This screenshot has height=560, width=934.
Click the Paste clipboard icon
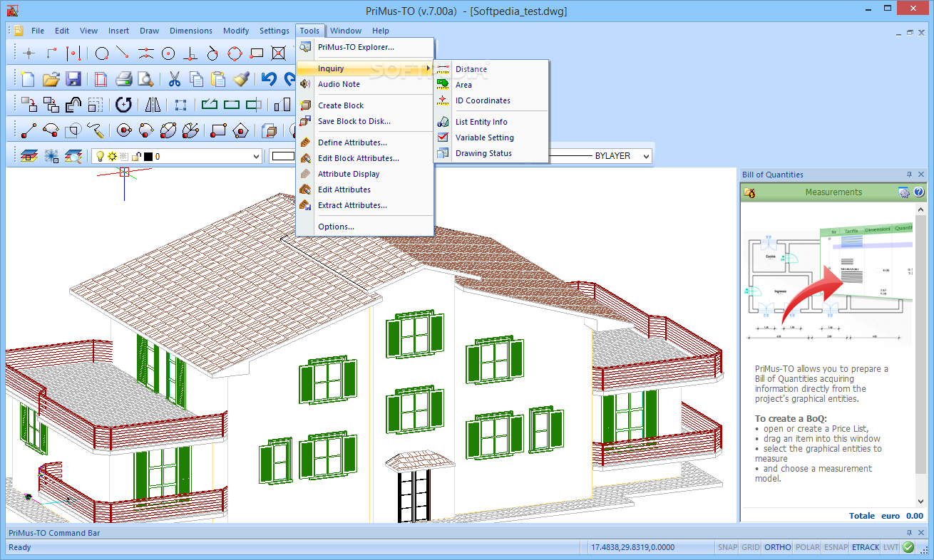[x=218, y=78]
